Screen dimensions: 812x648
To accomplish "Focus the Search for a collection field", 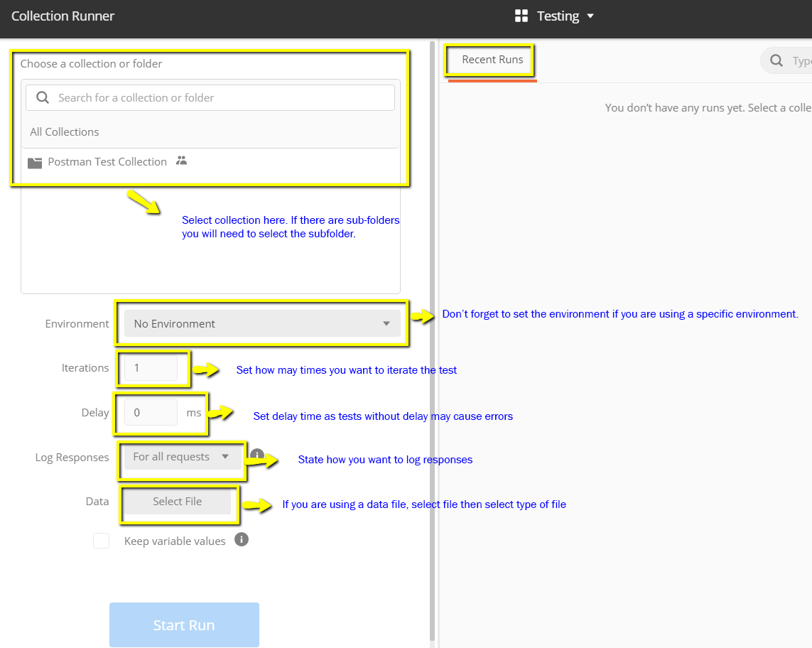I will pos(210,97).
